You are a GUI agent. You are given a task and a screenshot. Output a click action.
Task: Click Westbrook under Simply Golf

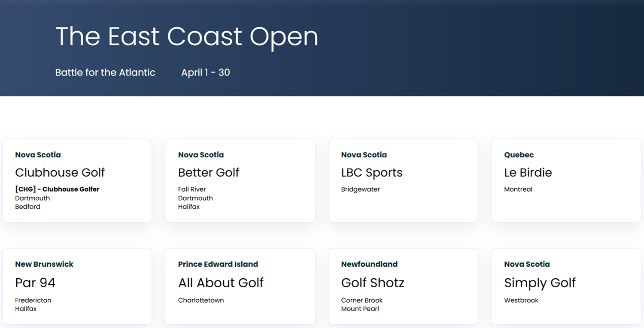[521, 300]
